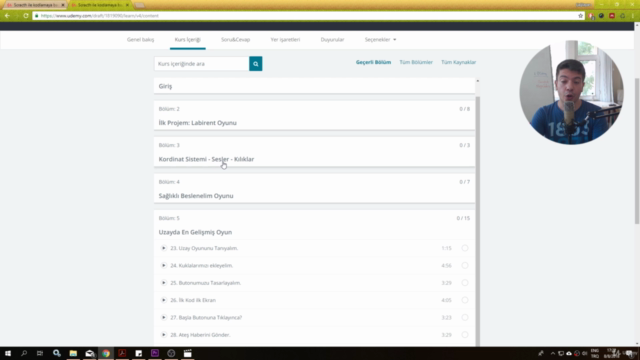Check off lecture 28 Ateş Haberini Gönder
This screenshot has width=640, height=360.
point(465,335)
